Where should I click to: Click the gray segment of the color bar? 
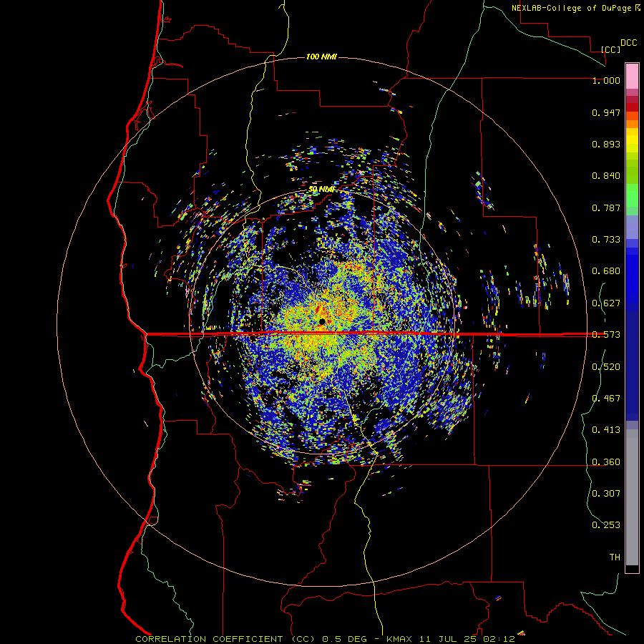coord(632,497)
